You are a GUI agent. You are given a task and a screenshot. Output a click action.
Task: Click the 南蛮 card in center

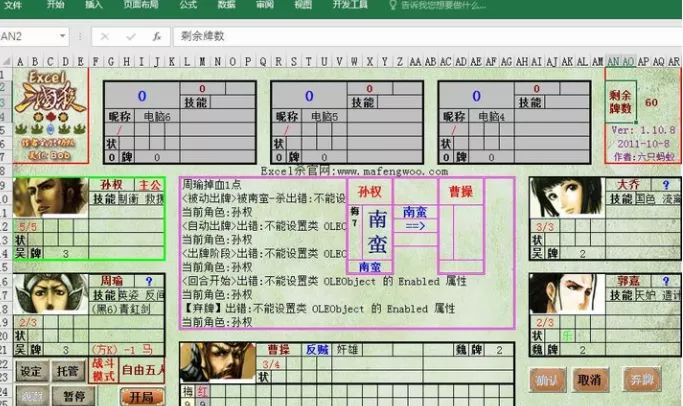(377, 232)
